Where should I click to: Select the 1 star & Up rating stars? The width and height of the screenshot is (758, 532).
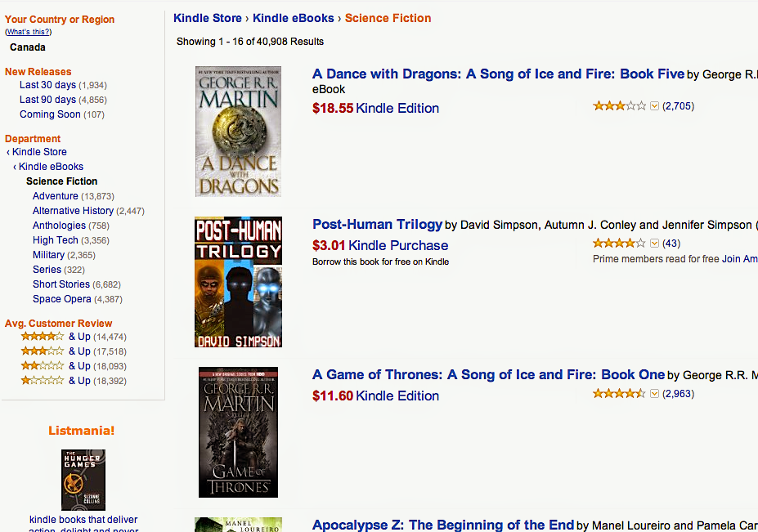tap(42, 381)
